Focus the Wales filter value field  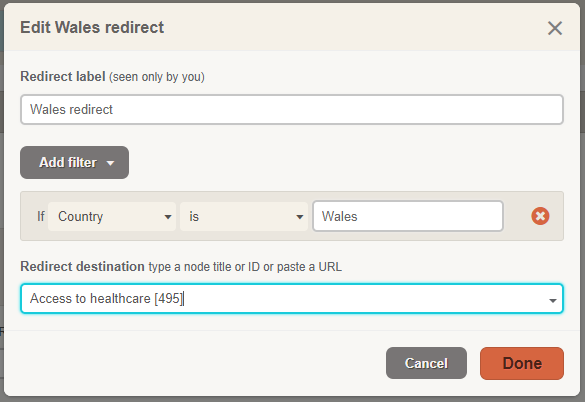(408, 216)
